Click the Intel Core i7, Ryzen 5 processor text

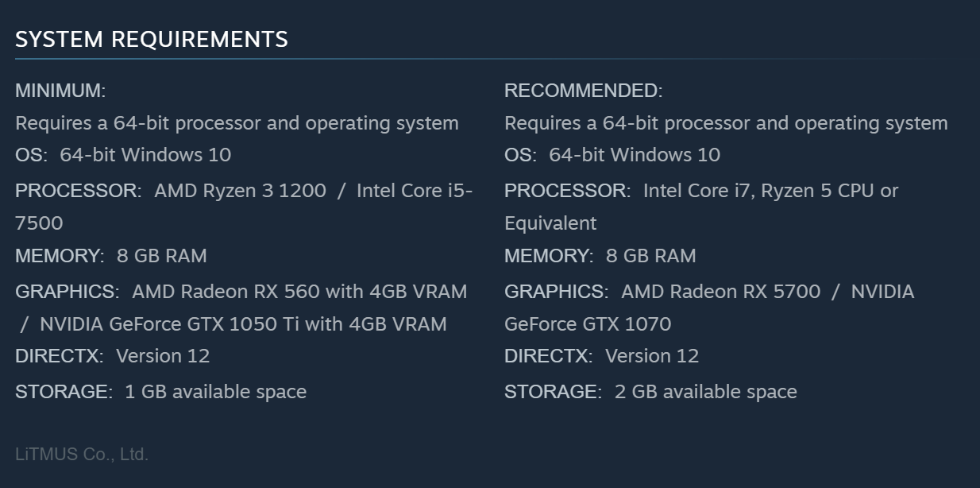(770, 191)
